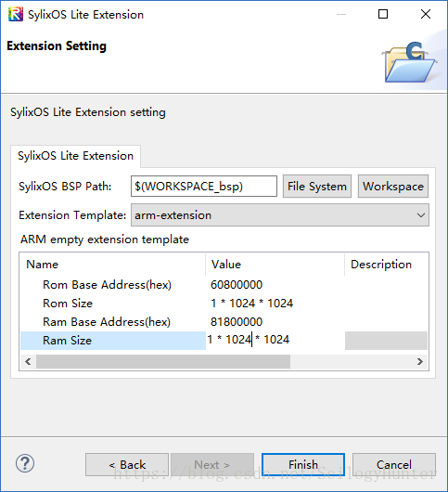Click the Name column header
Screen dimensions: 448x492
(113, 265)
